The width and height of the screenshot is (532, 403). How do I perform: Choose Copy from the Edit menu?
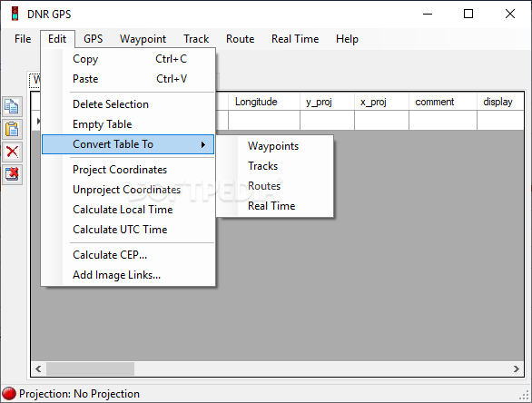tap(128, 59)
